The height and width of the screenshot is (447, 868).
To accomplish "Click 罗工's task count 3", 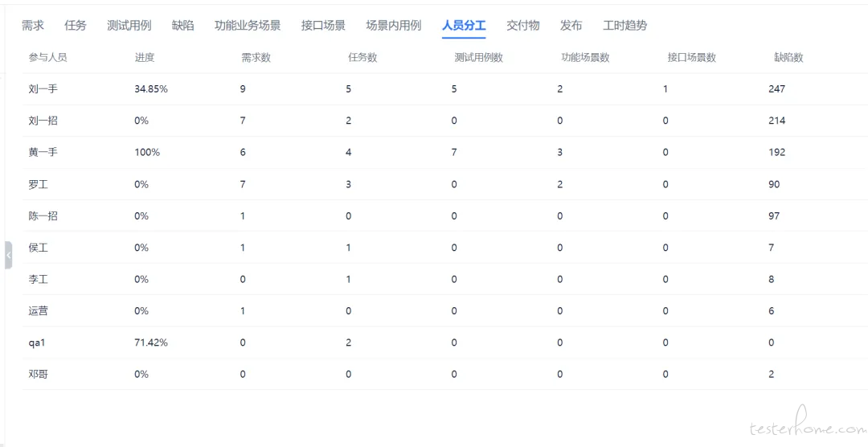I will point(348,184).
